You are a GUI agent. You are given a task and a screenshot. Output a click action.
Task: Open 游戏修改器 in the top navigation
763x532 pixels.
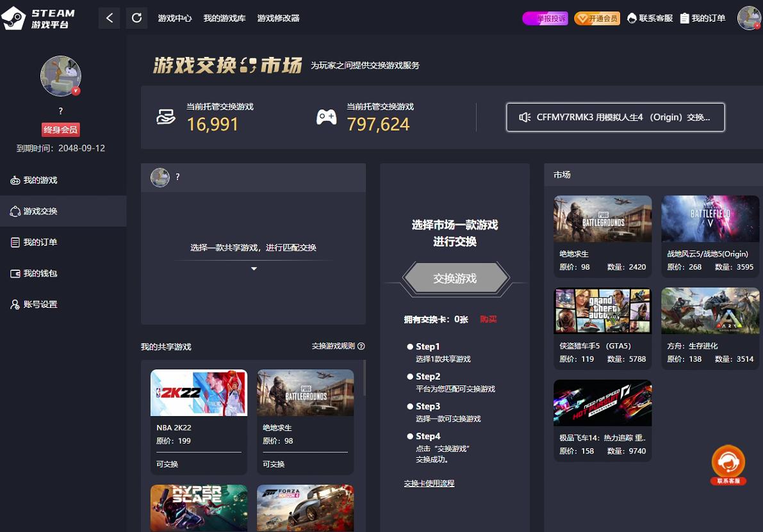tap(278, 18)
